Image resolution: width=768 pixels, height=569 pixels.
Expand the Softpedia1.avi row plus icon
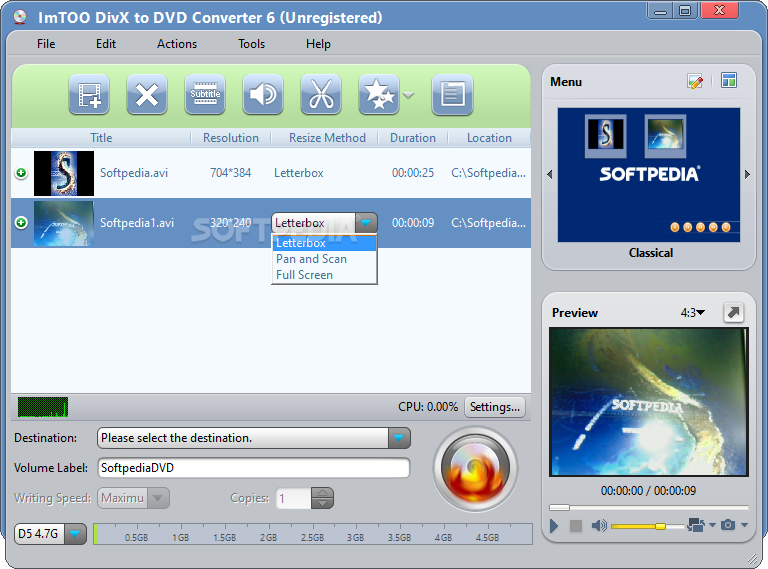pyautogui.click(x=21, y=223)
